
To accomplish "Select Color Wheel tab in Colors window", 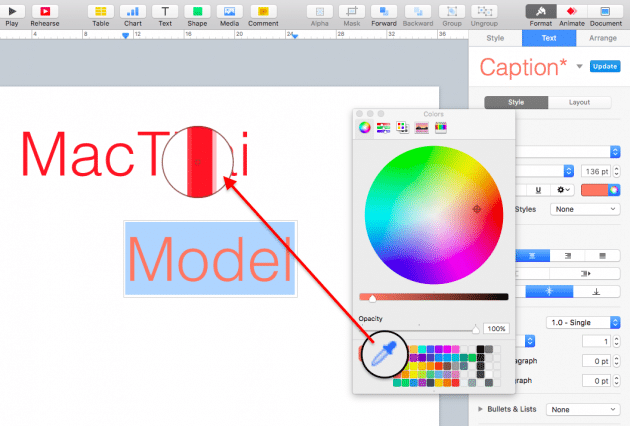I will click(364, 128).
